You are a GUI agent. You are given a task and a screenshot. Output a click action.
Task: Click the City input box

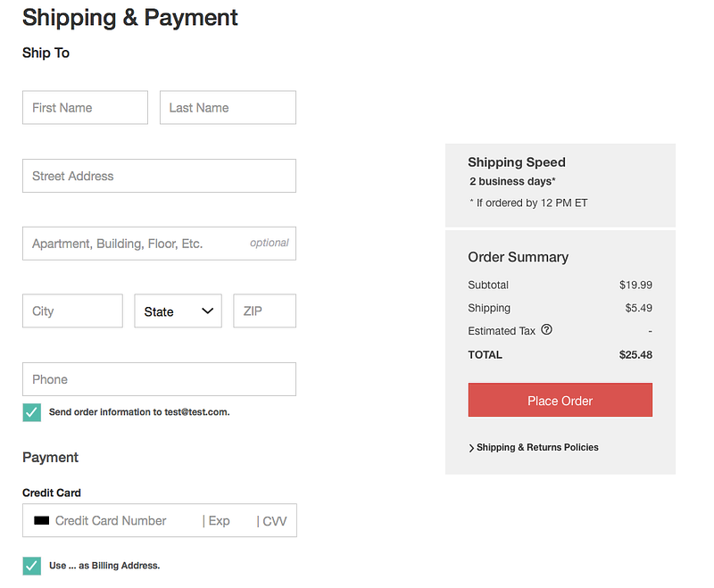click(73, 311)
